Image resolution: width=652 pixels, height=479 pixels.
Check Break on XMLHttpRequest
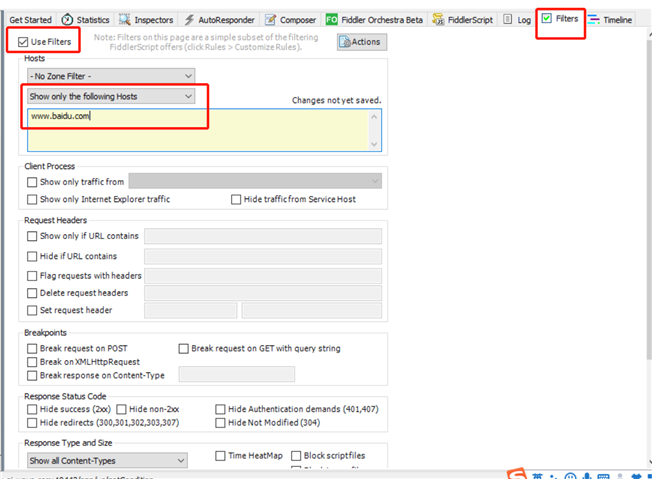click(x=32, y=362)
